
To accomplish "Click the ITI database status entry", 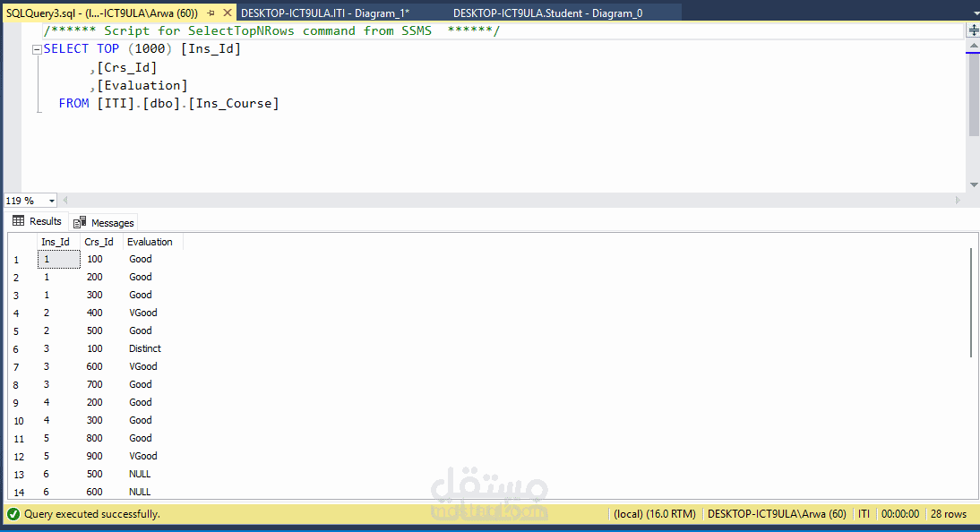I will [x=864, y=514].
